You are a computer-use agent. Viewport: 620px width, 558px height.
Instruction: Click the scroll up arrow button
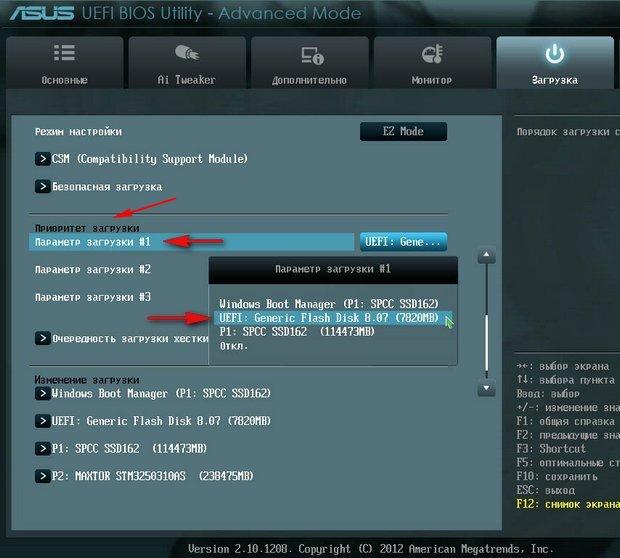tap(486, 255)
